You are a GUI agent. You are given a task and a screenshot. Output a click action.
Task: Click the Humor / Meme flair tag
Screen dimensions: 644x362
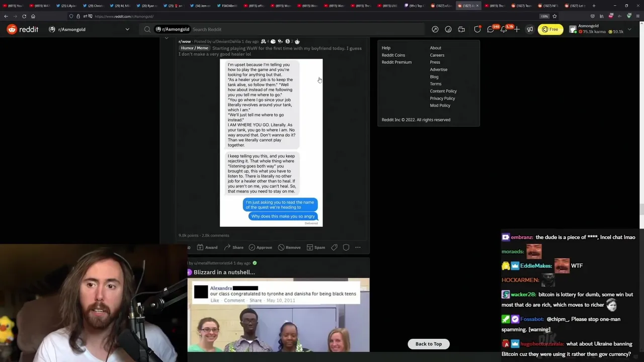point(194,48)
